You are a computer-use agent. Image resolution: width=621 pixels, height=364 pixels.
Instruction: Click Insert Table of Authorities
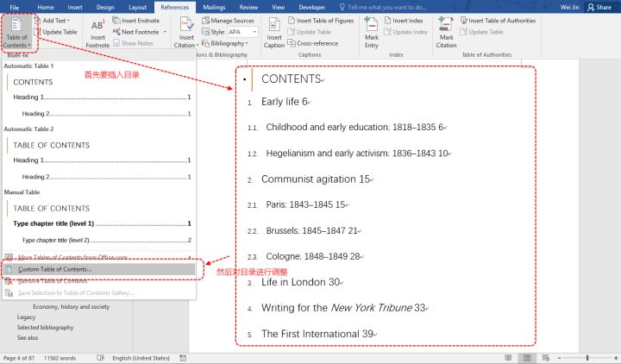pos(498,20)
